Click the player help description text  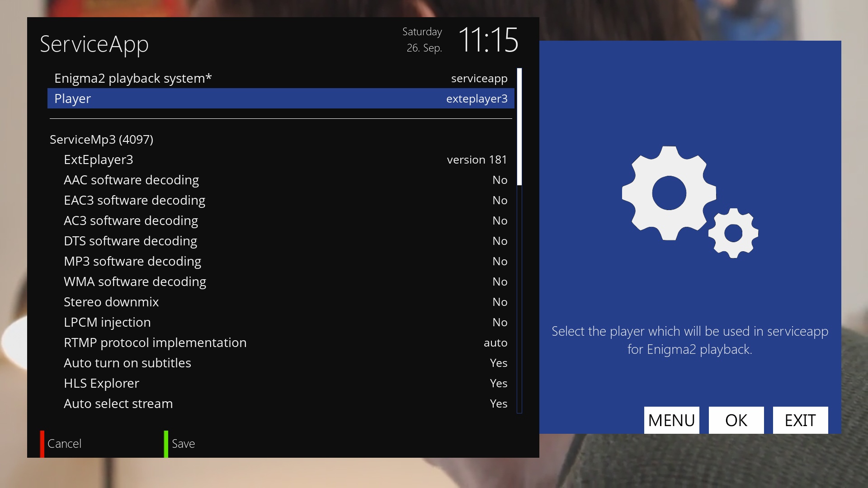click(690, 340)
